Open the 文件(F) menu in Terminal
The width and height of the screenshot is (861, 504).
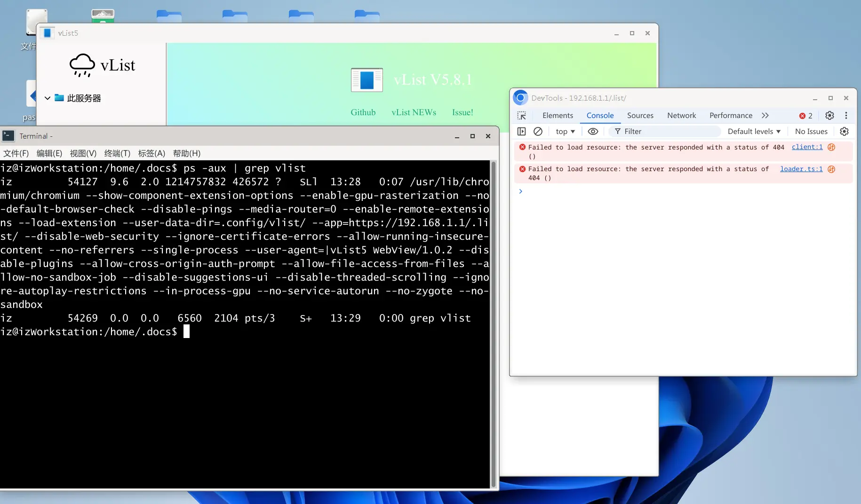coord(16,153)
